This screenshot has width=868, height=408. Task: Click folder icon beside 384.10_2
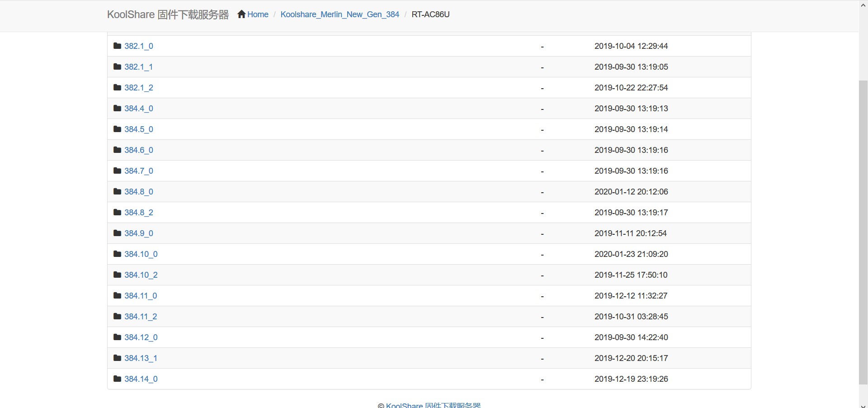[x=118, y=275]
